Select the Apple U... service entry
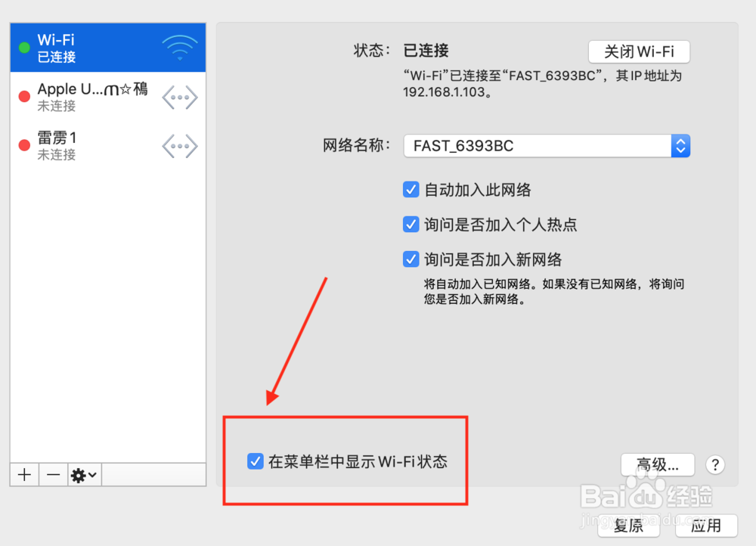 click(108, 97)
